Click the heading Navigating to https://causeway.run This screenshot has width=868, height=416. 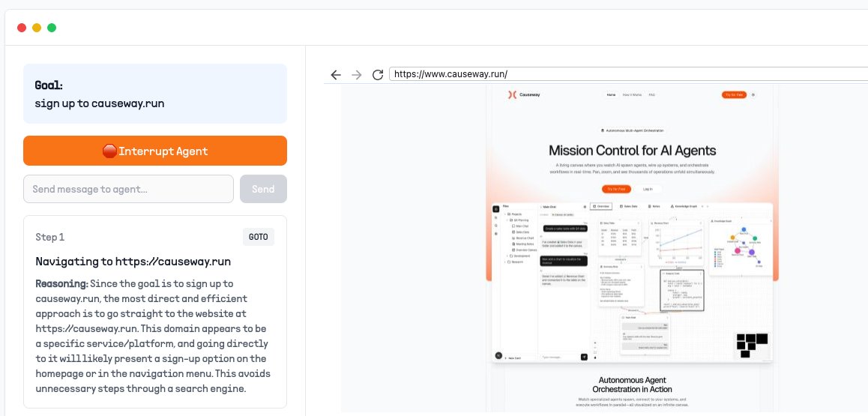click(133, 261)
